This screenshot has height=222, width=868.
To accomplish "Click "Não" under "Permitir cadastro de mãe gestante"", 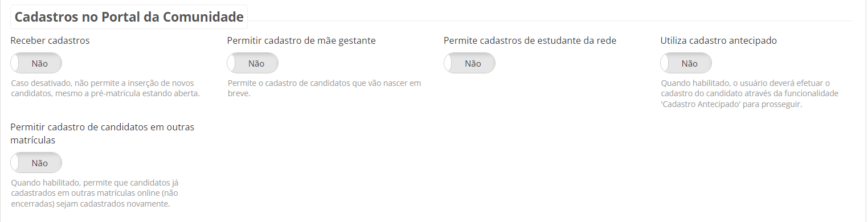I will (256, 63).
